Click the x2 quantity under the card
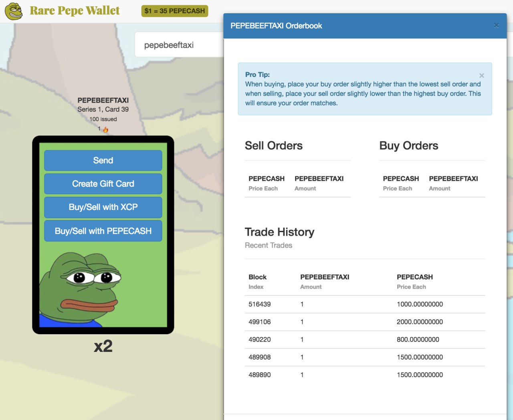 click(x=103, y=346)
